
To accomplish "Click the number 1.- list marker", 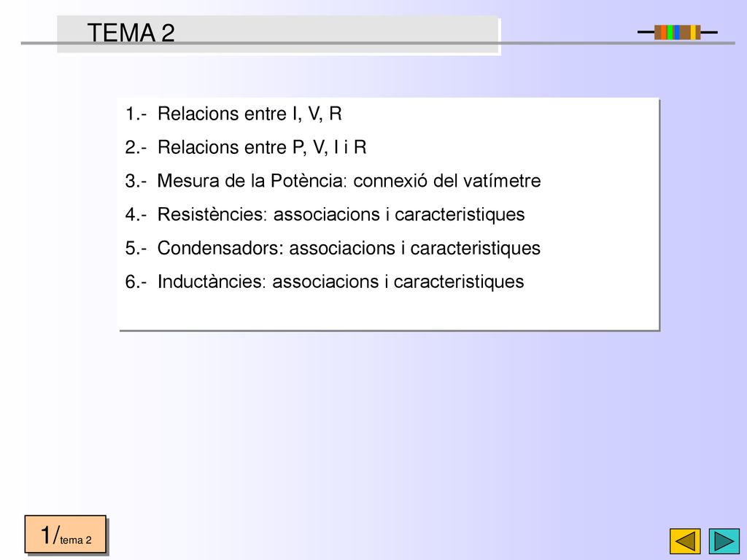I will (x=136, y=114).
